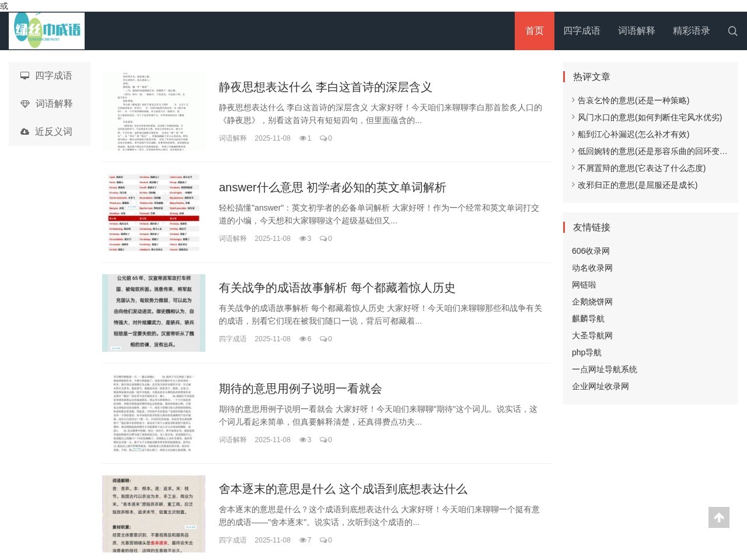Click the back-to-top arrow button
The height and width of the screenshot is (560, 747).
tap(719, 517)
